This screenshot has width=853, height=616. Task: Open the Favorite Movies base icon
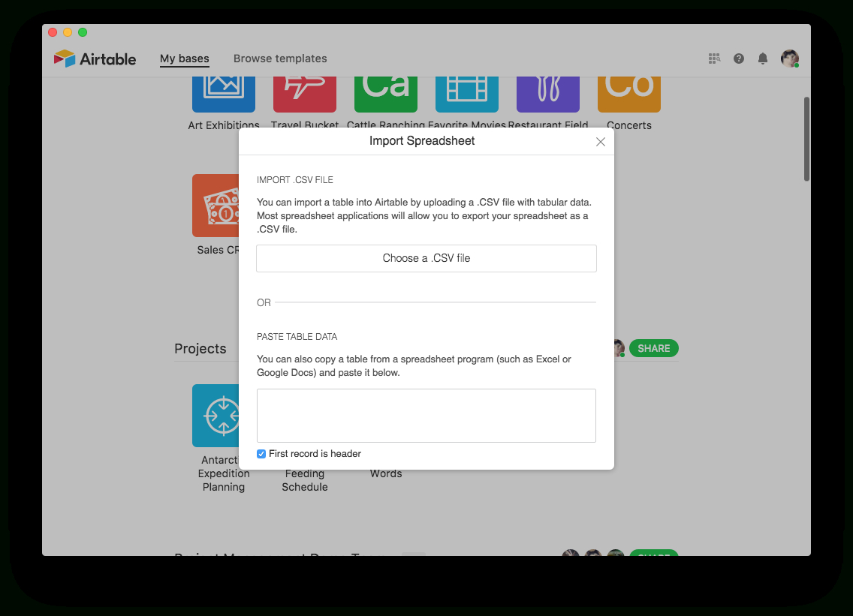click(x=467, y=94)
